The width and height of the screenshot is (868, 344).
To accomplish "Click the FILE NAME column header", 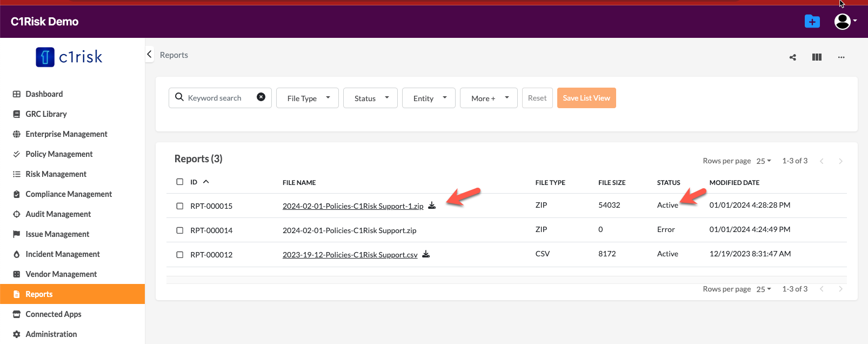I will click(x=299, y=183).
